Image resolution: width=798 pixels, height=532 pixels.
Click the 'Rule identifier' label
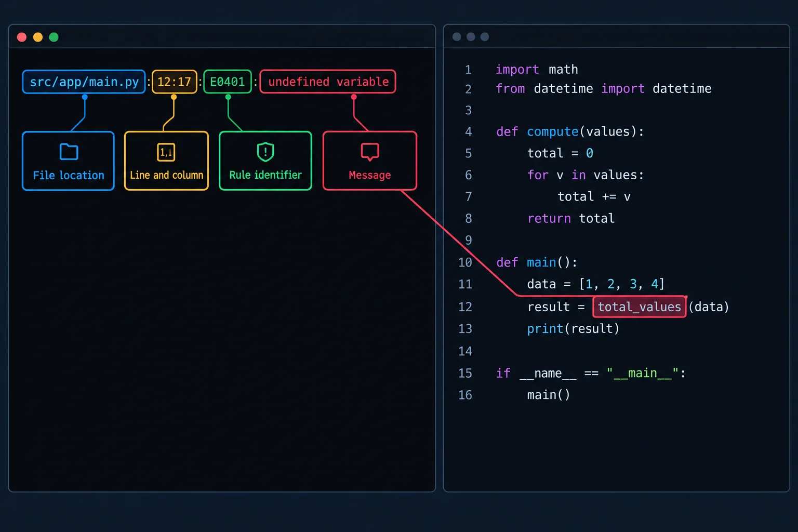[265, 175]
